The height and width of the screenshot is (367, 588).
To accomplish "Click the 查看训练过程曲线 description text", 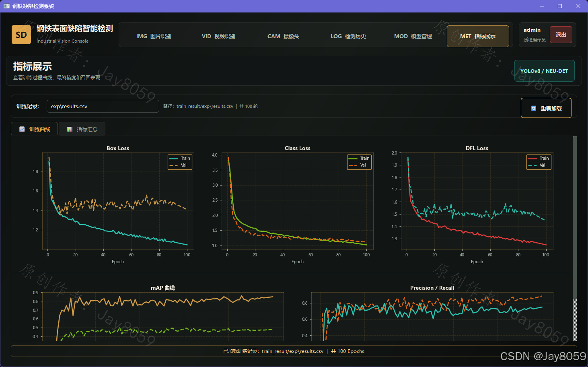I will (x=57, y=78).
